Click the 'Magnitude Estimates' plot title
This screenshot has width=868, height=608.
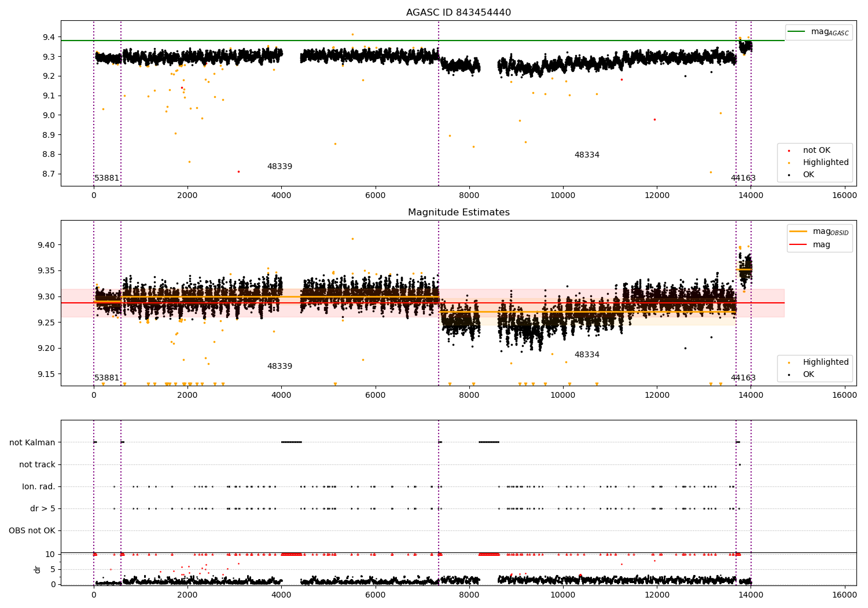point(458,213)
